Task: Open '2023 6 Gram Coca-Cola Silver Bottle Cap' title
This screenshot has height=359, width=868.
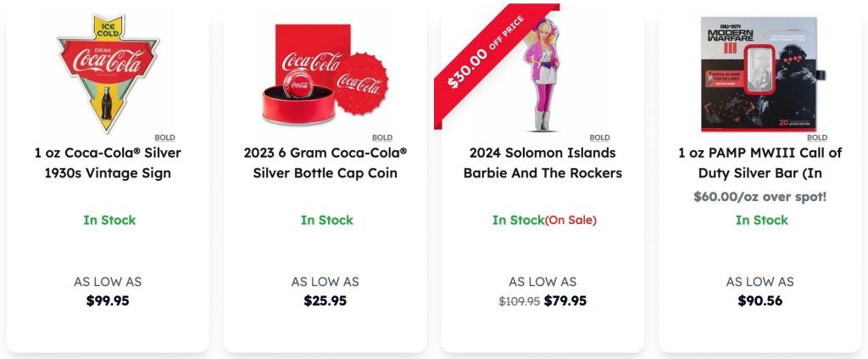Action: coord(325,163)
